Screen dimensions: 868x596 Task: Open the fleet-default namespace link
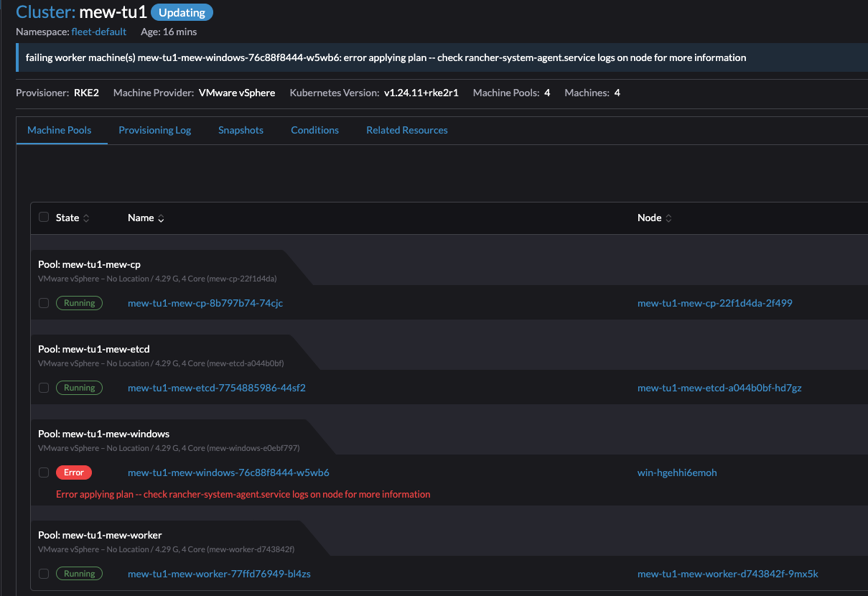(98, 32)
